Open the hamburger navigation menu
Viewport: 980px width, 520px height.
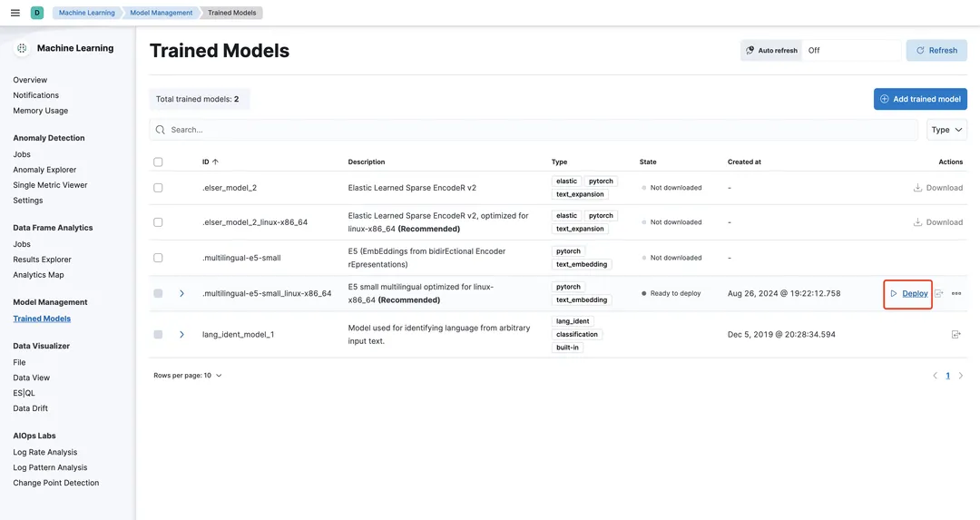[15, 13]
